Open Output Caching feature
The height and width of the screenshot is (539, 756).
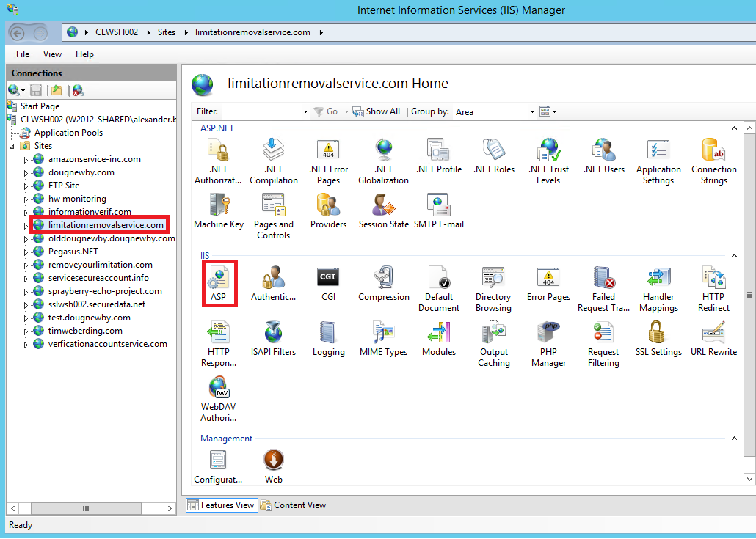pyautogui.click(x=494, y=344)
